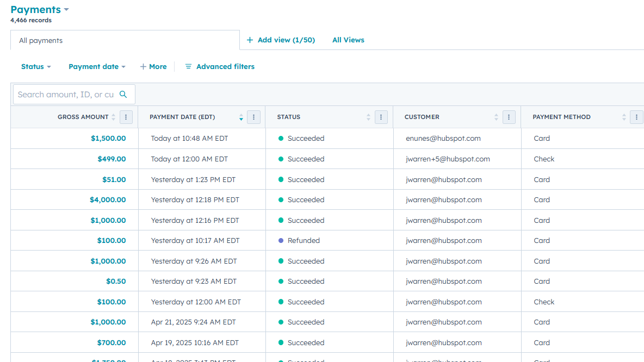Click the More filters button
The width and height of the screenshot is (644, 362).
click(153, 67)
